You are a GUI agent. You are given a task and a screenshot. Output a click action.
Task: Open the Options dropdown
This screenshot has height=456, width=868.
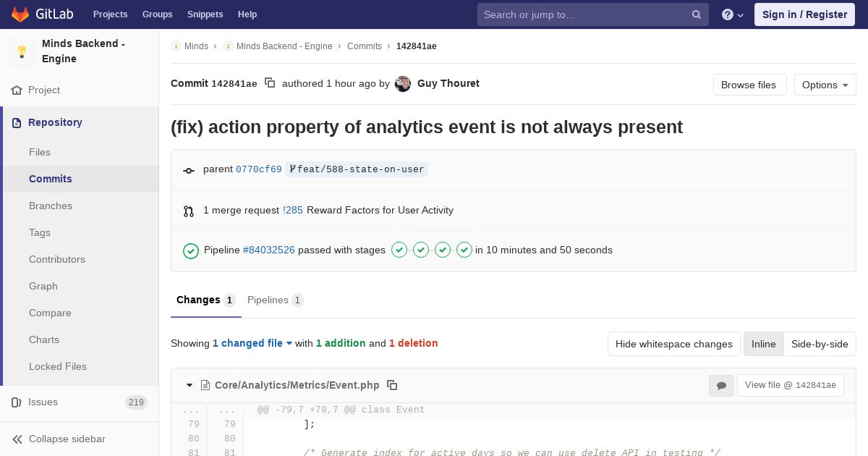(x=825, y=85)
